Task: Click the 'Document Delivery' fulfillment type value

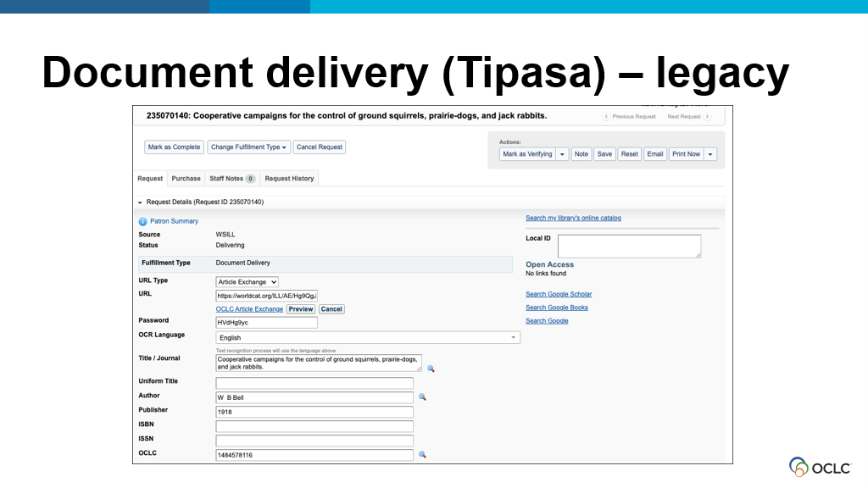Action: coord(243,263)
